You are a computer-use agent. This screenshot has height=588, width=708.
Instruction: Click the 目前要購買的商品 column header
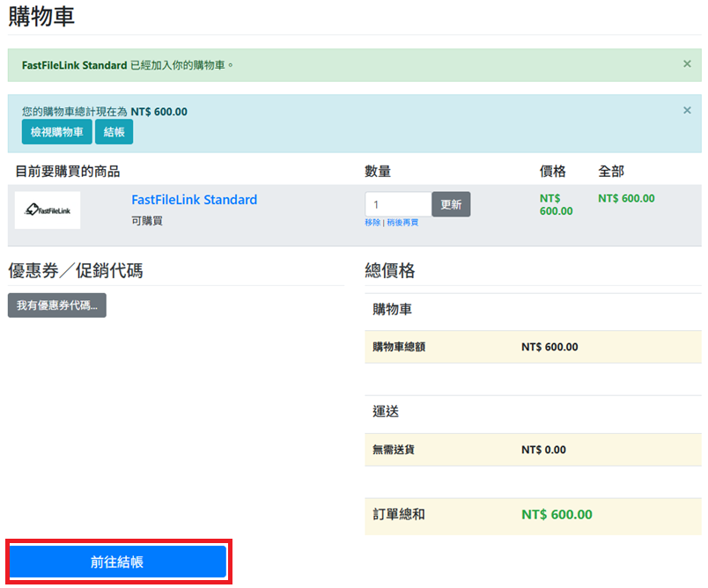click(68, 172)
